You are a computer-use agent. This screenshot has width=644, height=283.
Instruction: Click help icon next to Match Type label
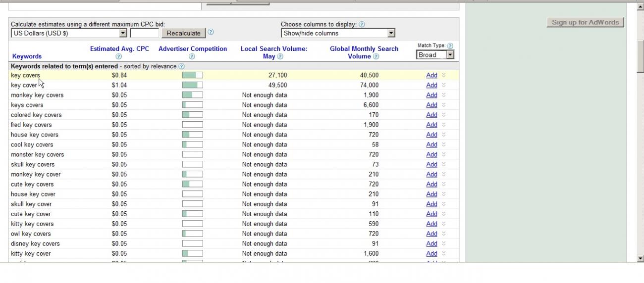pos(450,46)
